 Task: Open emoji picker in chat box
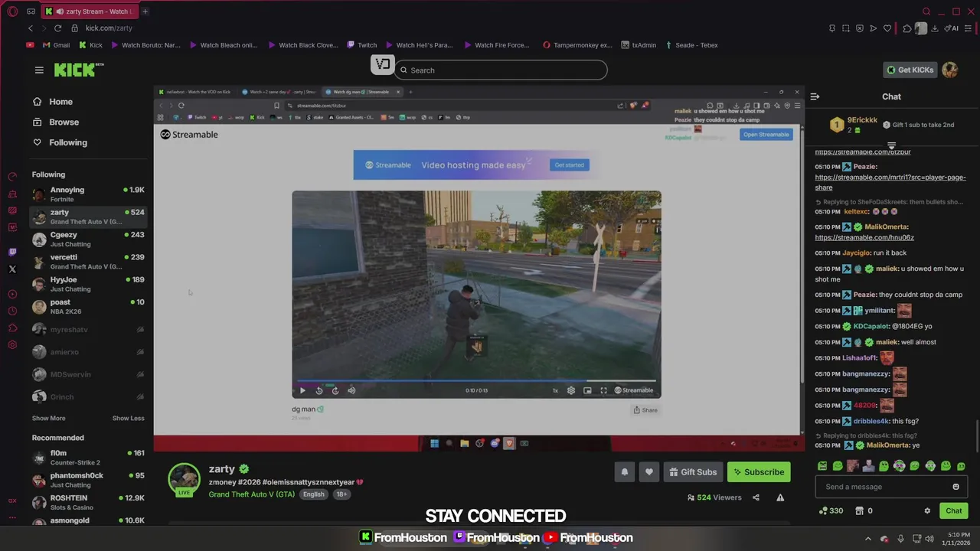pos(955,487)
